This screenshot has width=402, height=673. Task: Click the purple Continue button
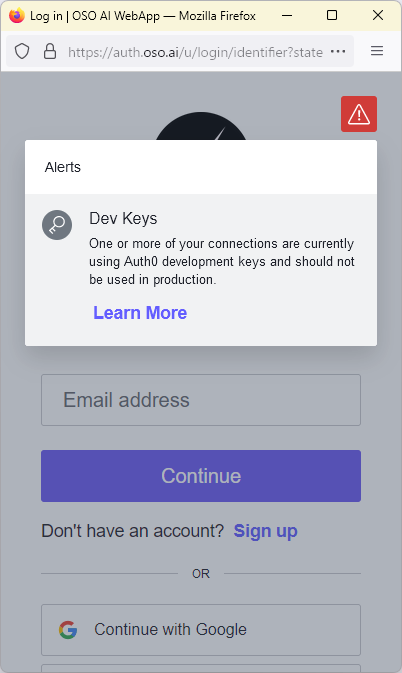[x=201, y=476]
